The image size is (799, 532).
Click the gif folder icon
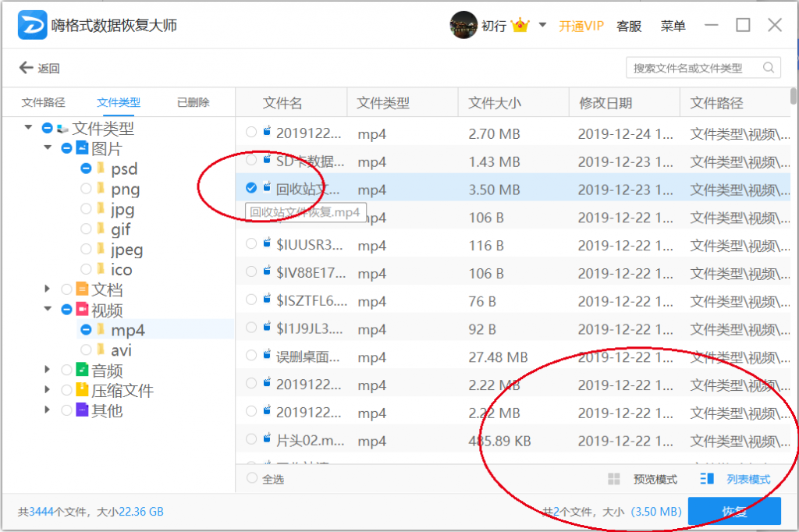coord(101,229)
